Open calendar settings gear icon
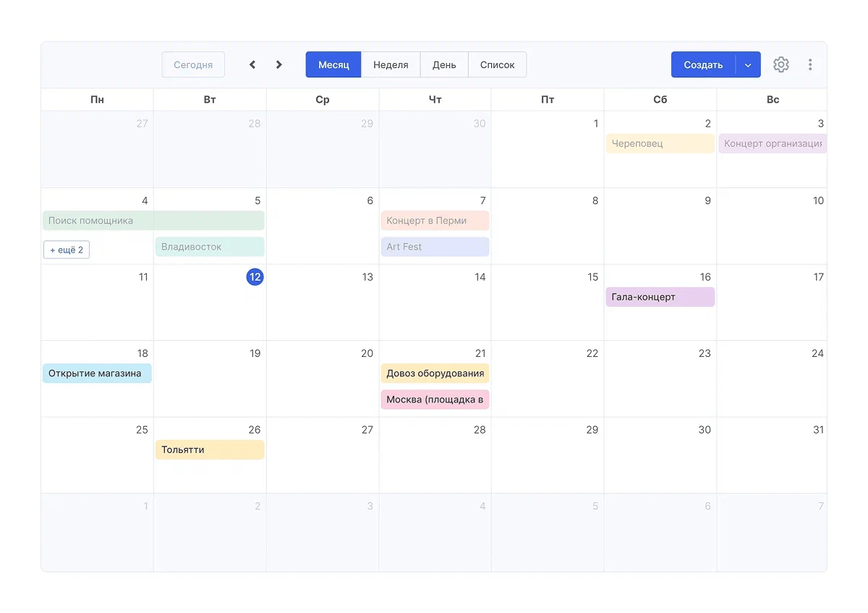This screenshot has width=868, height=613. [780, 64]
